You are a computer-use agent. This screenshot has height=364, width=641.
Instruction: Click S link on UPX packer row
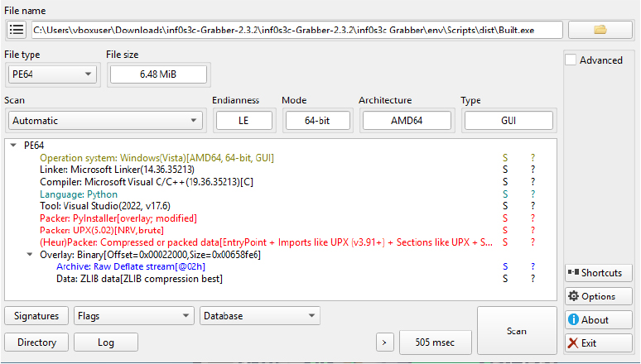[x=505, y=230]
